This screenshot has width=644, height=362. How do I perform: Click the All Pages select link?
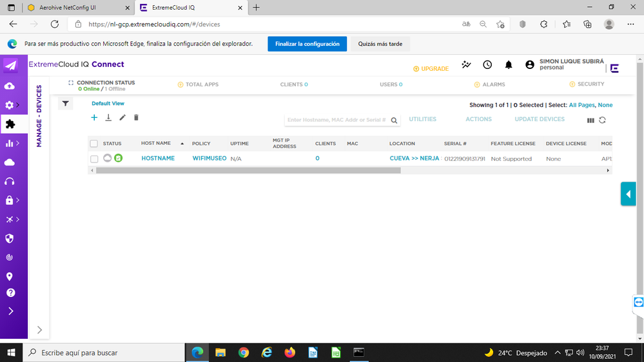581,105
